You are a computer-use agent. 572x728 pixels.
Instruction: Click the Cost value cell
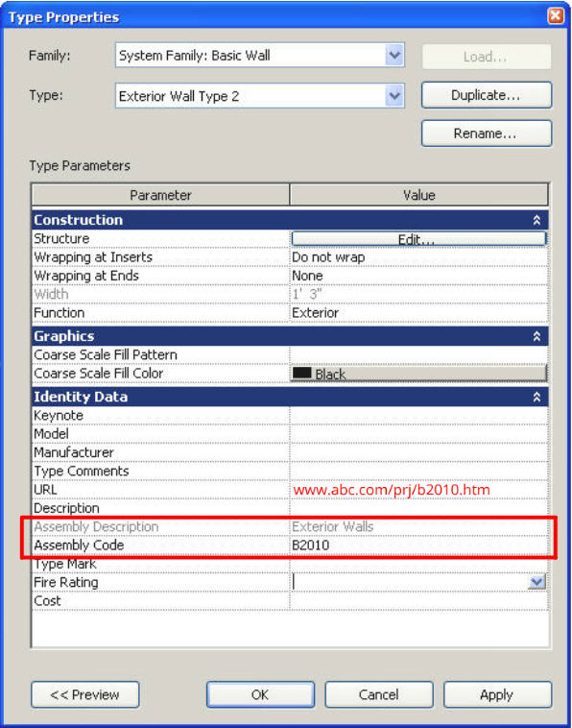point(418,601)
